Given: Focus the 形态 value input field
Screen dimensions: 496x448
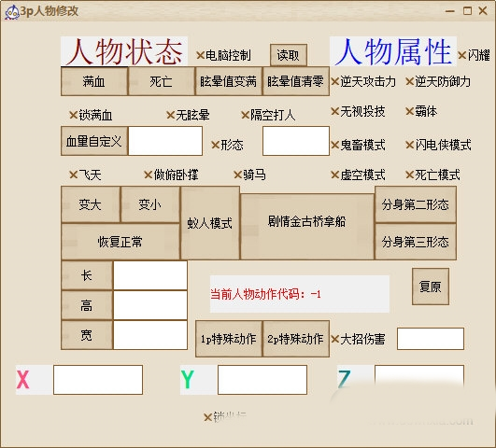Looking at the screenshot, I should click(296, 141).
